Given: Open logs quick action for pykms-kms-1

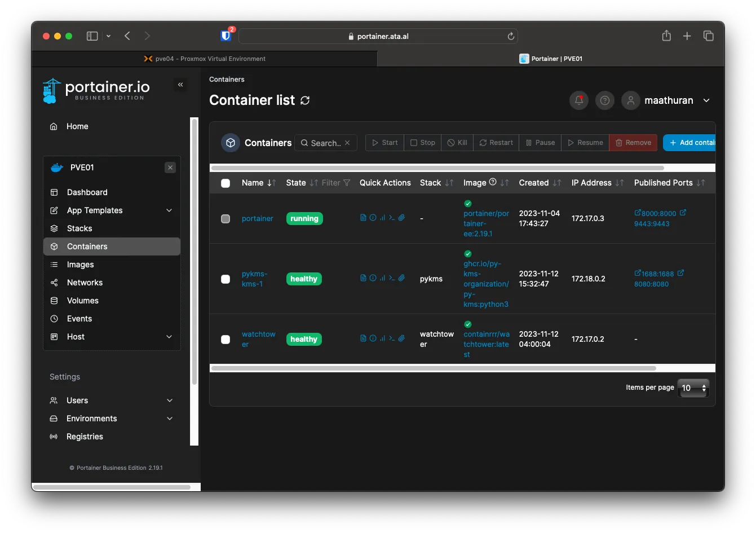Looking at the screenshot, I should 363,278.
